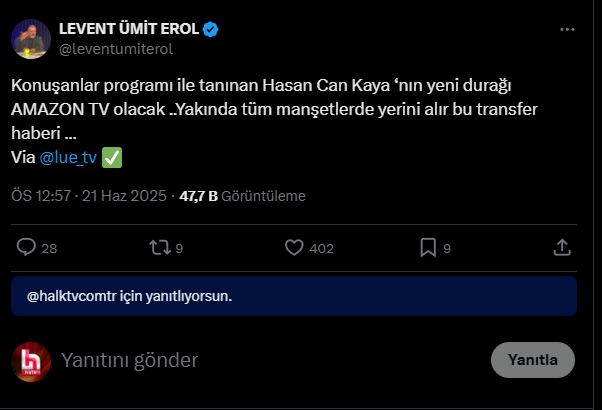Click the blue verified badge

click(210, 30)
